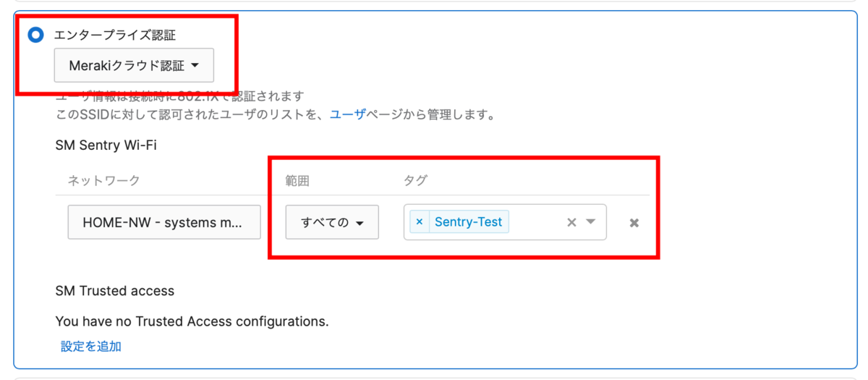Click the 範囲 column header
This screenshot has width=868, height=380.
click(x=297, y=181)
